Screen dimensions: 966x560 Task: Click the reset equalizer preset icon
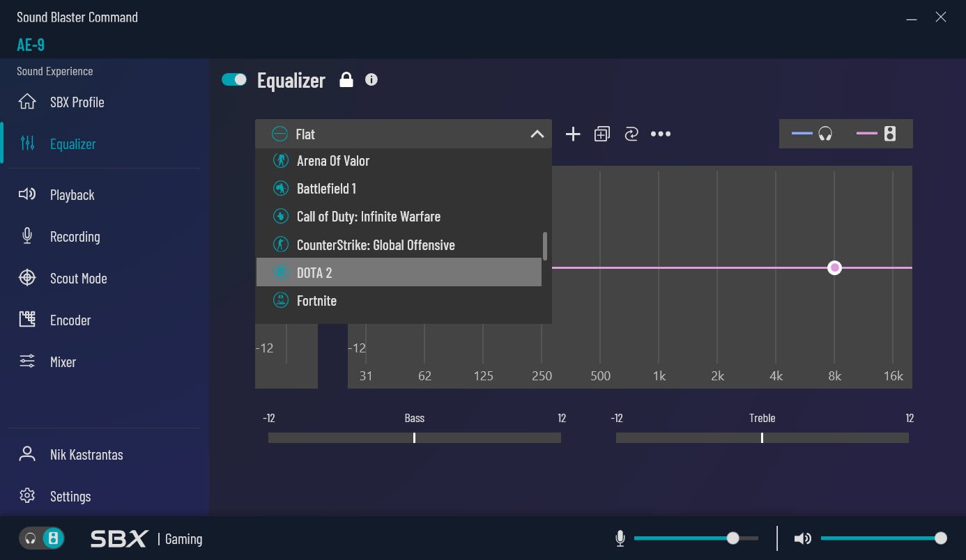tap(631, 134)
